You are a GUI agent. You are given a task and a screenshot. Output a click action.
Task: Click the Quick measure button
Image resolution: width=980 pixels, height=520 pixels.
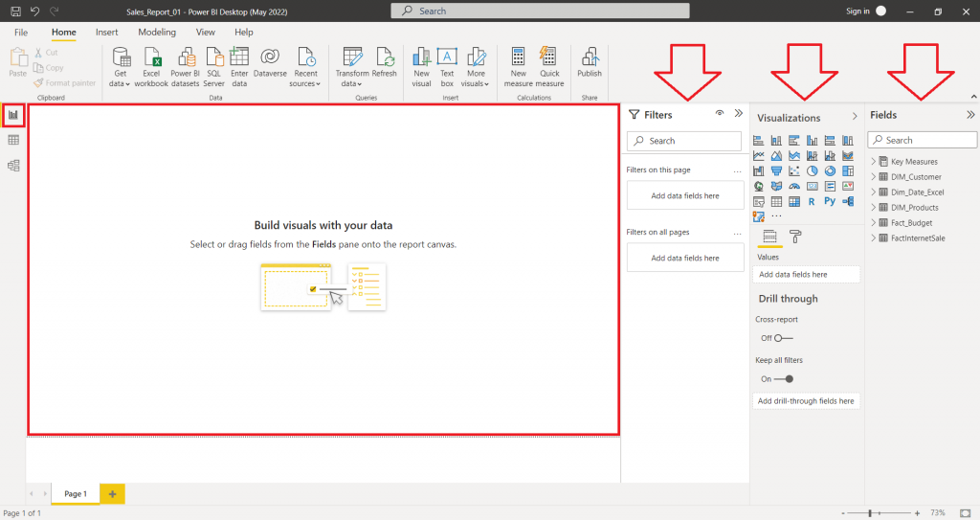549,67
